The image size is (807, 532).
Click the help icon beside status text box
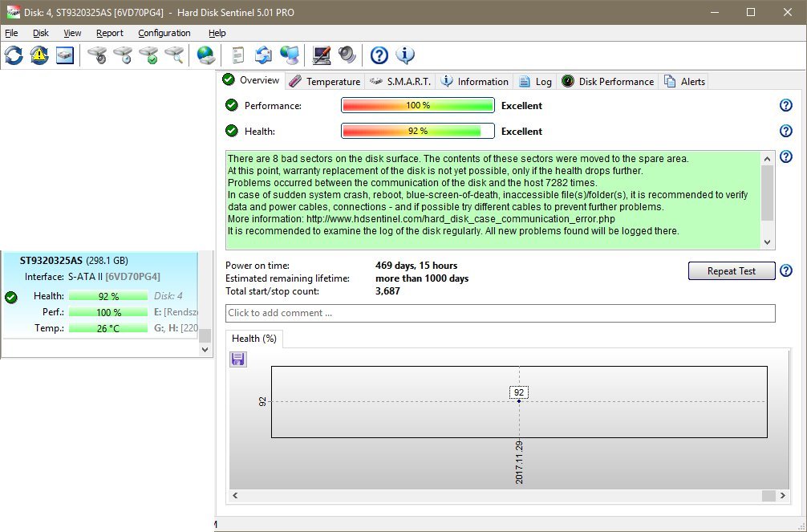tap(786, 156)
